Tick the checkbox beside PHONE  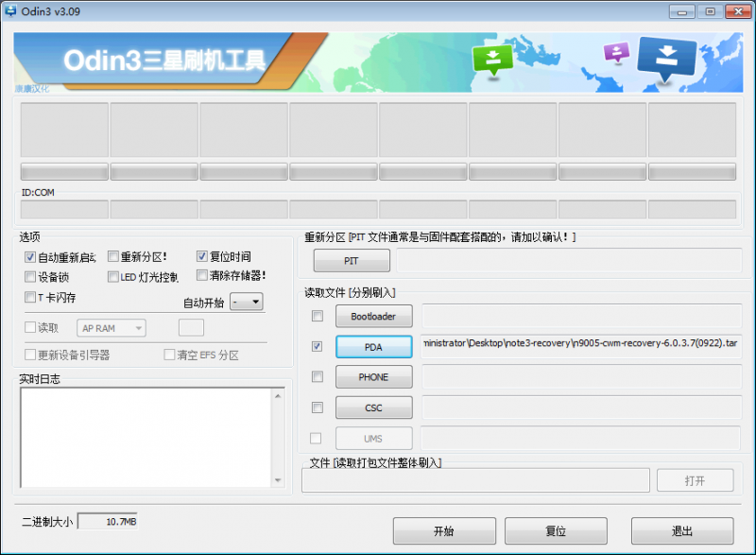click(x=318, y=376)
